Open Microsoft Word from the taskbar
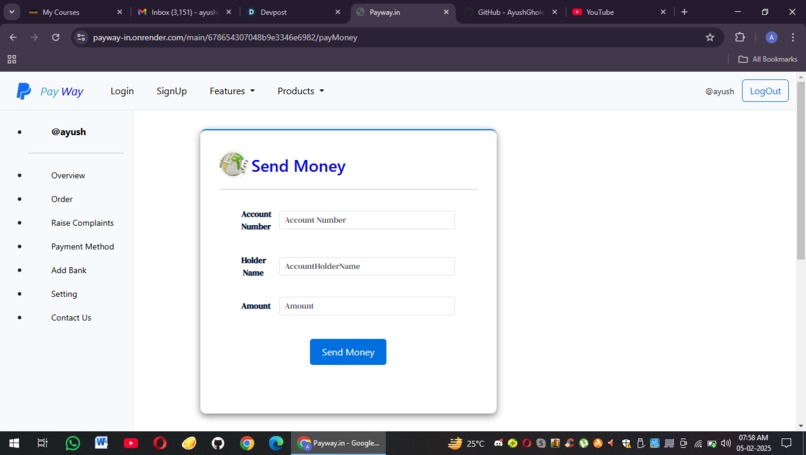This screenshot has height=455, width=806. (101, 442)
